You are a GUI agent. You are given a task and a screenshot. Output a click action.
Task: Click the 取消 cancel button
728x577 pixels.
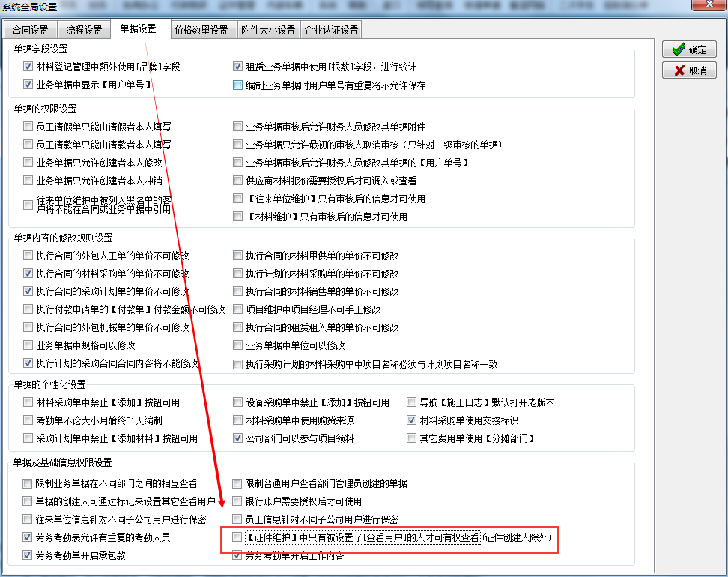point(689,70)
